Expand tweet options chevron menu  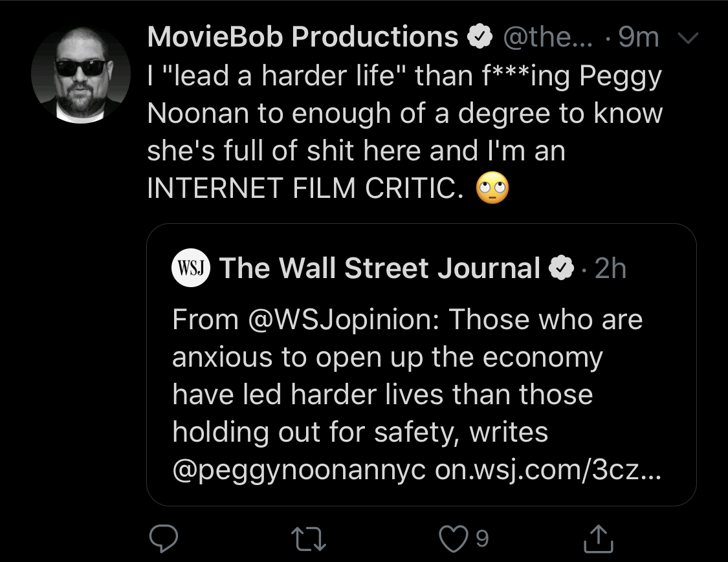coord(688,38)
